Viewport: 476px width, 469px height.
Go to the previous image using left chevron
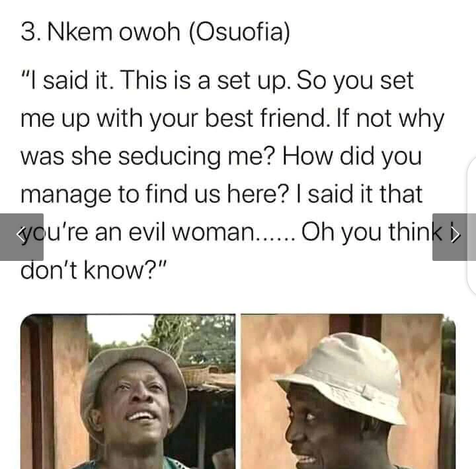tap(21, 237)
